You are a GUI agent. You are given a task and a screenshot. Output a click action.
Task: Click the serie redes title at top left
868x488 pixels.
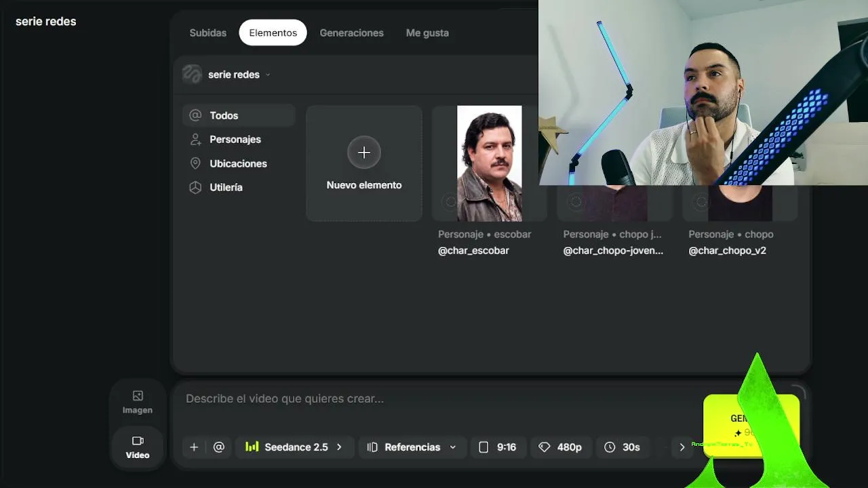coord(45,21)
